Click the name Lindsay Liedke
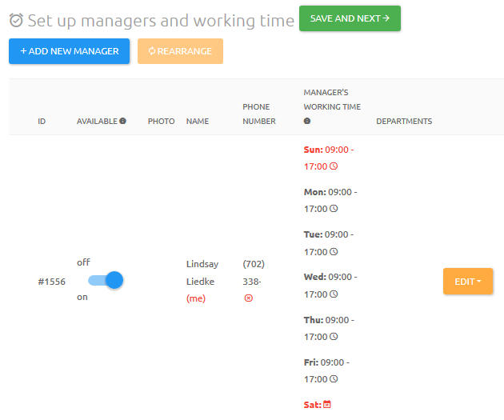504x420 pixels. [202, 273]
